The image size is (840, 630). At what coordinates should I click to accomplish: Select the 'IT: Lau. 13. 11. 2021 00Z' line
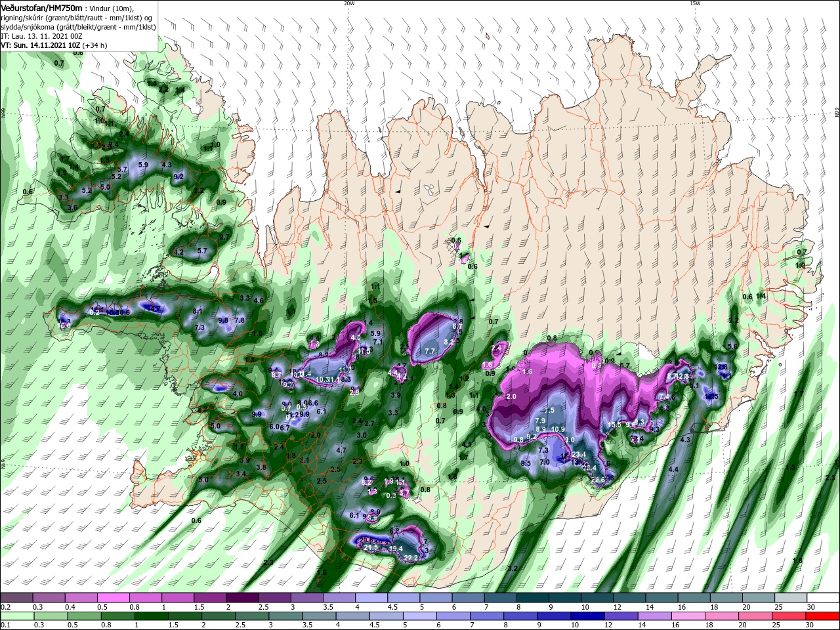click(x=40, y=36)
